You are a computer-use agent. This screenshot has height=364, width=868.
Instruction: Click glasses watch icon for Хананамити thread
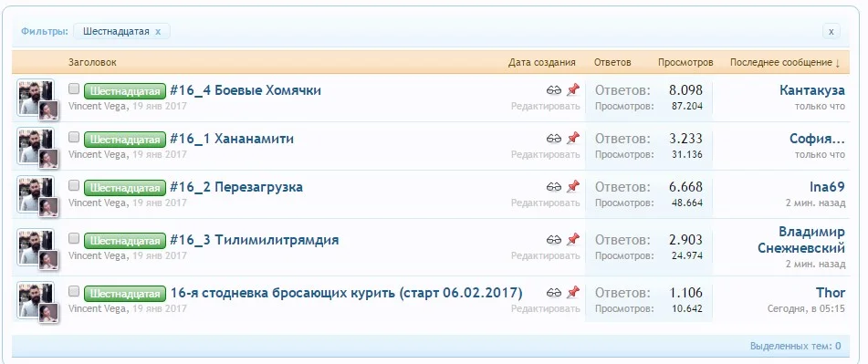pyautogui.click(x=554, y=139)
